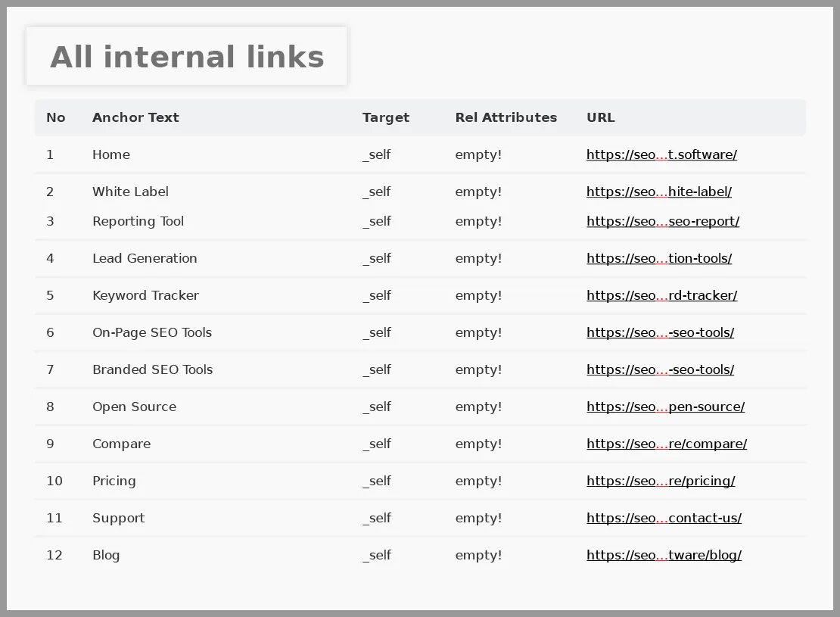Click row number 7
The width and height of the screenshot is (840, 617).
point(50,369)
